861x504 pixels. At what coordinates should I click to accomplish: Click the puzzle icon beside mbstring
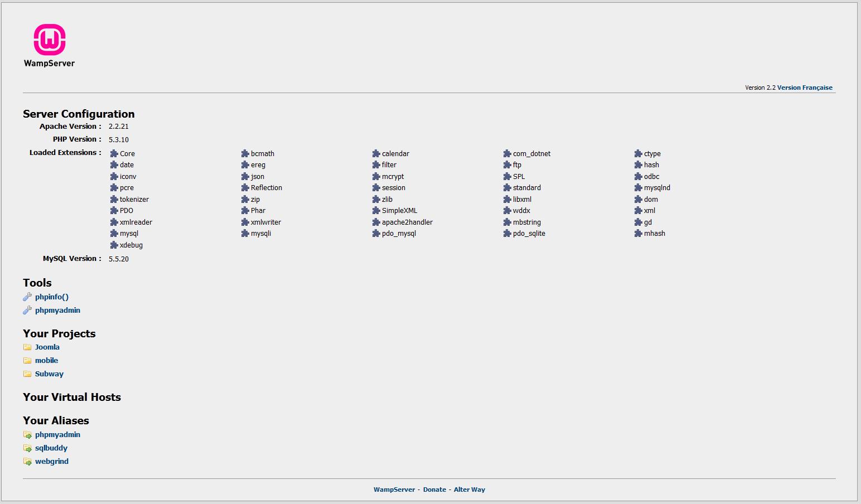pos(507,222)
